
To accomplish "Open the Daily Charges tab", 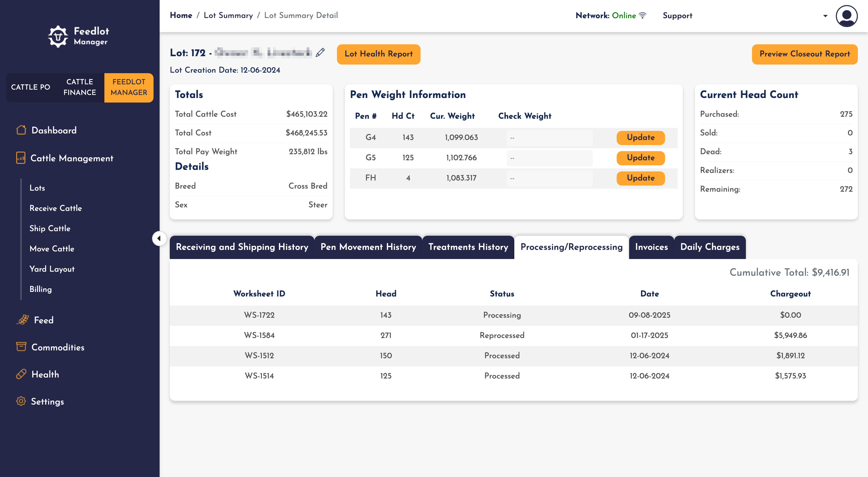I will 710,247.
